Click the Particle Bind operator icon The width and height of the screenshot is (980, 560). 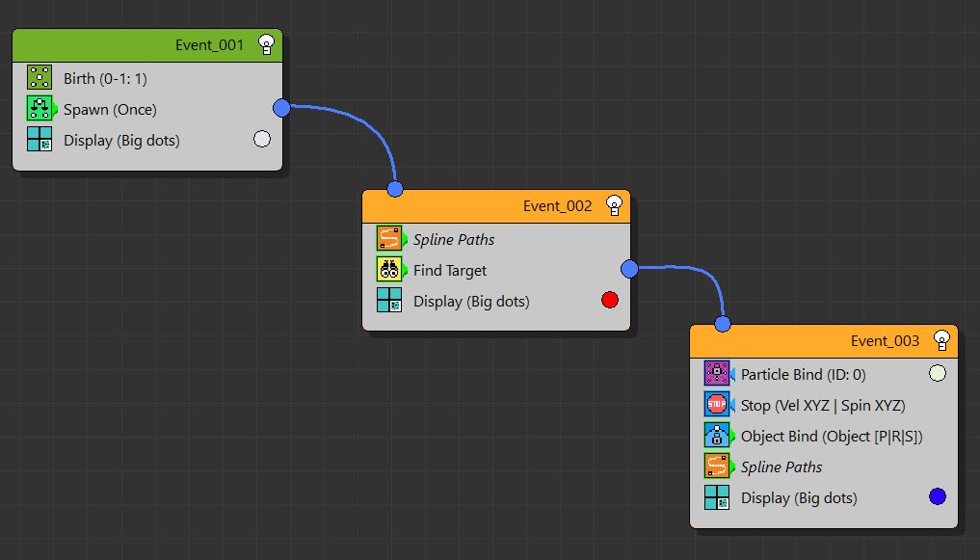click(x=717, y=374)
